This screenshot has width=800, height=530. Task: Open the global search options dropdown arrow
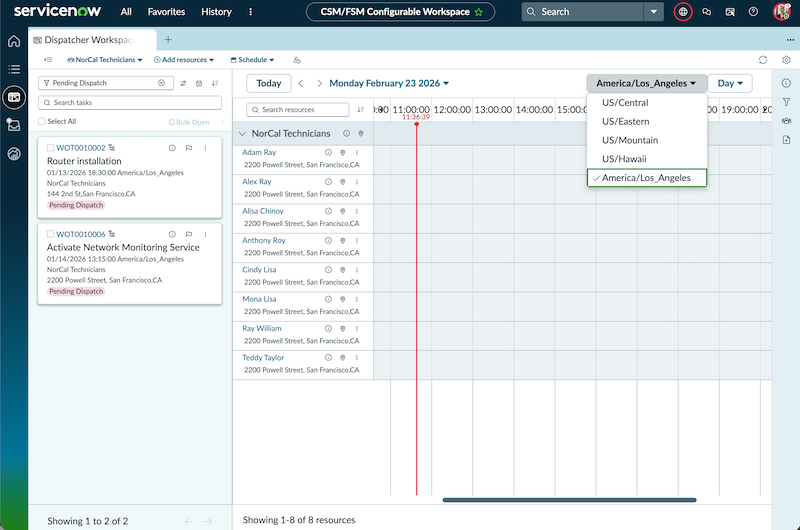pos(654,12)
